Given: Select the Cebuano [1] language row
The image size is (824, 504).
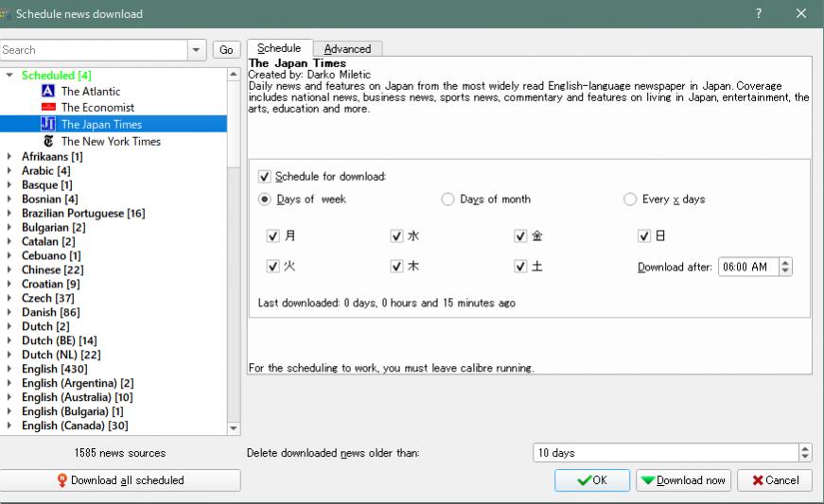Looking at the screenshot, I should pos(51,255).
